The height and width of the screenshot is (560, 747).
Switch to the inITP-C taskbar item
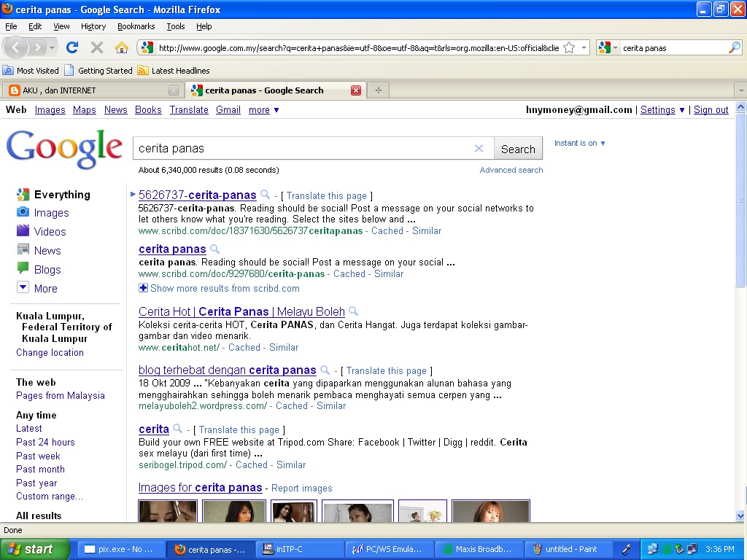(x=298, y=549)
